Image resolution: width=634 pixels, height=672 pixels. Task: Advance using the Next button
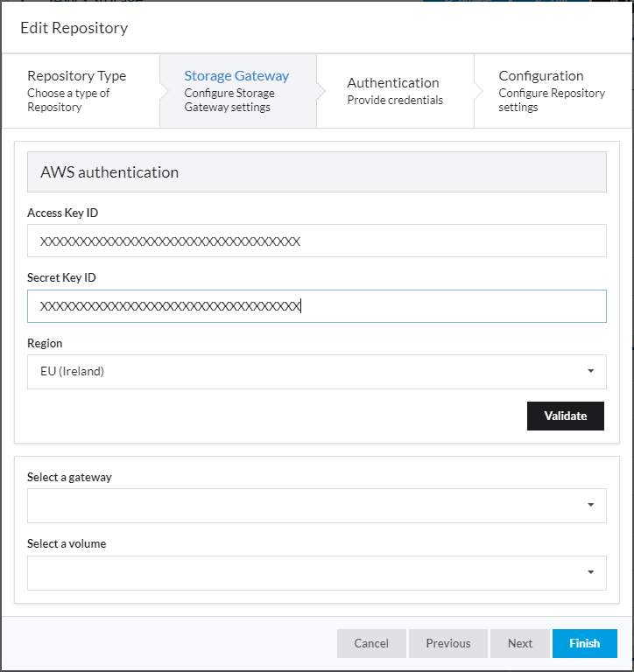[x=520, y=643]
